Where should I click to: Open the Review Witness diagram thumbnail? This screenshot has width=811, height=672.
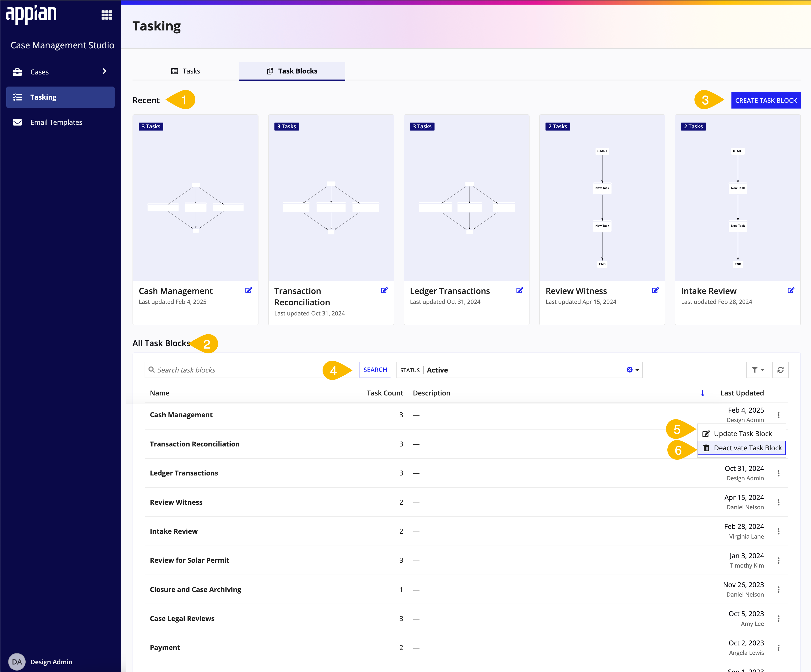click(602, 198)
